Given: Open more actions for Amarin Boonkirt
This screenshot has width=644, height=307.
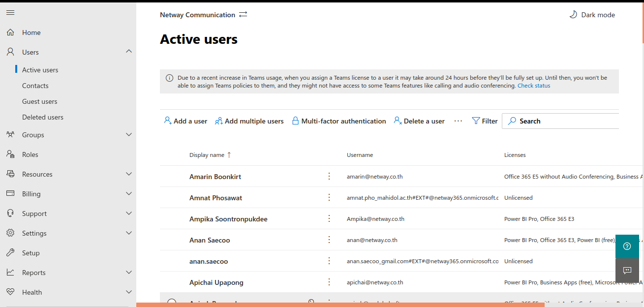Looking at the screenshot, I should tap(329, 176).
